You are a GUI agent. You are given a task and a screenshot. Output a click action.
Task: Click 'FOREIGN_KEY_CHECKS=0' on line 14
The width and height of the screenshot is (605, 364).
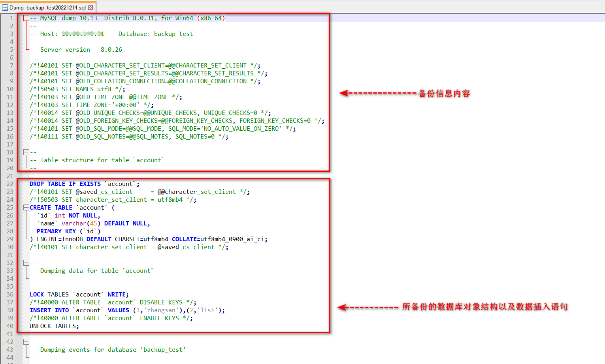(x=275, y=121)
